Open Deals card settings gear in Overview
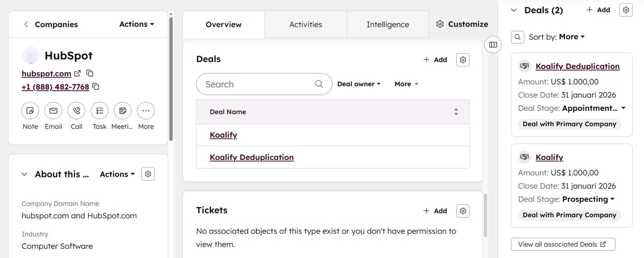 463,60
